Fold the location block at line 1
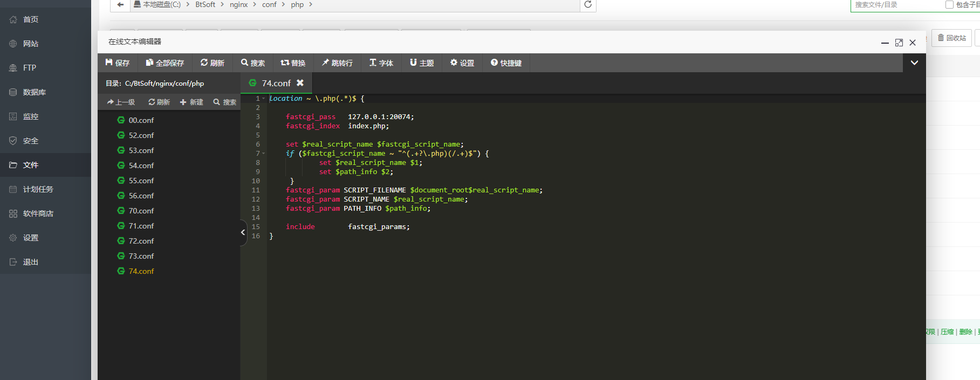This screenshot has width=980, height=380. click(264, 99)
